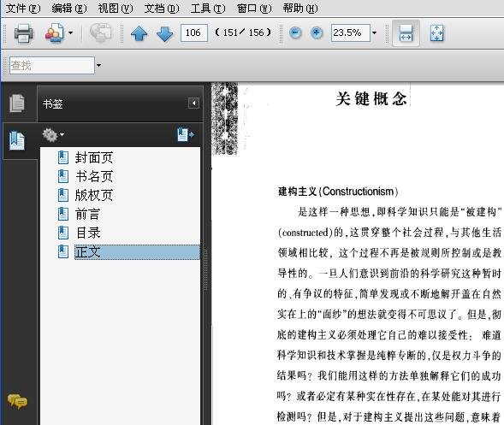Collapse the bookmarks panel with arrow button
This screenshot has height=425, width=504.
coord(193,103)
